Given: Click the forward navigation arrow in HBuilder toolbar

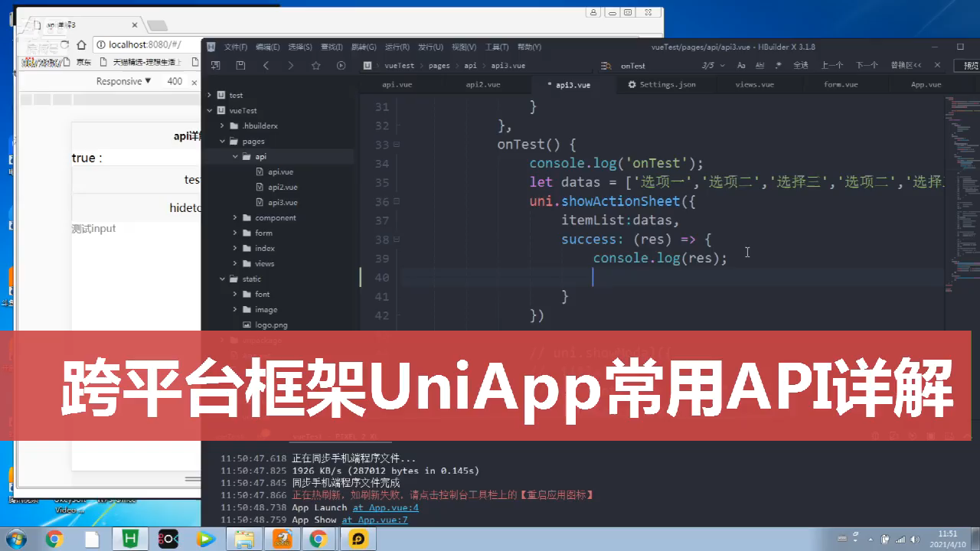Looking at the screenshot, I should pyautogui.click(x=290, y=66).
